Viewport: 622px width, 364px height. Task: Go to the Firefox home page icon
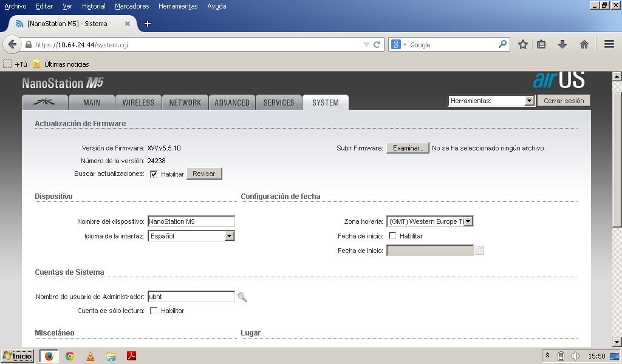point(584,44)
